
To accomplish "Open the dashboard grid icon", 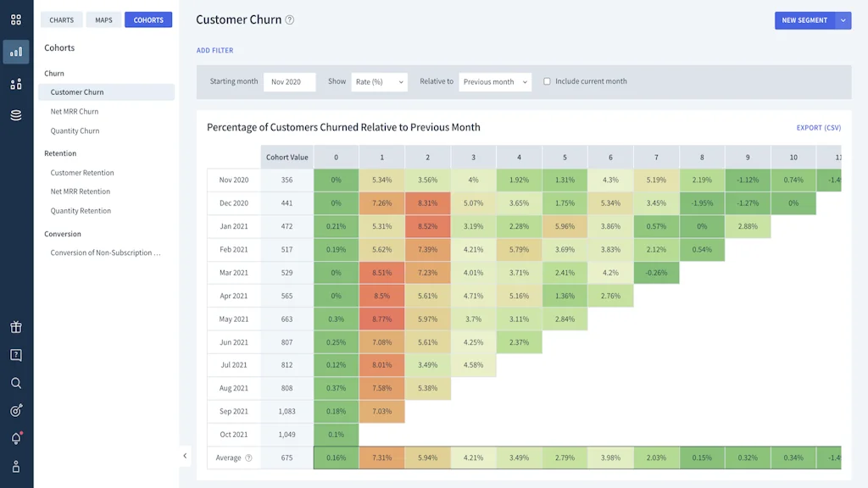I will pos(15,19).
